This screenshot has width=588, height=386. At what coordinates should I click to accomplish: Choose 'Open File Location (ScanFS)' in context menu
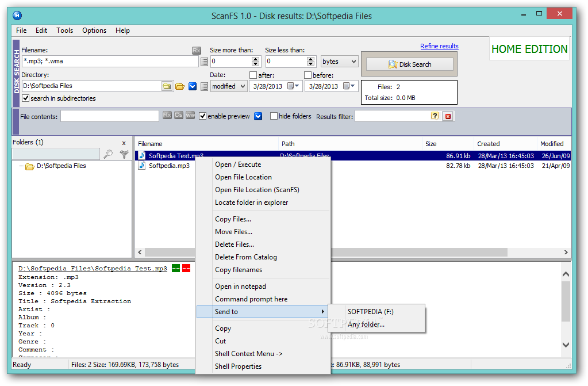pyautogui.click(x=263, y=190)
